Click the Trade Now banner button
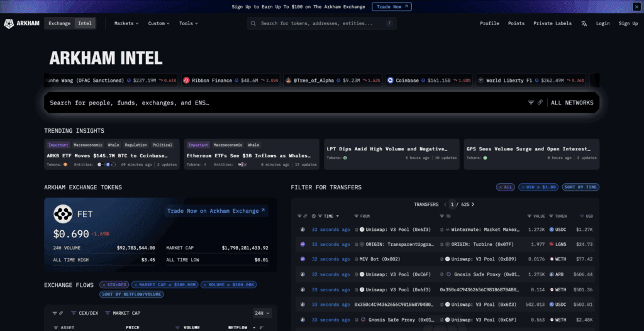This screenshot has width=644, height=331. coord(392,6)
